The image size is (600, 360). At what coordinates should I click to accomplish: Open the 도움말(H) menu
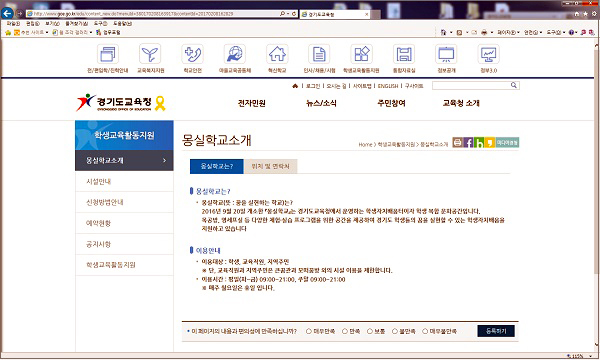click(x=122, y=24)
